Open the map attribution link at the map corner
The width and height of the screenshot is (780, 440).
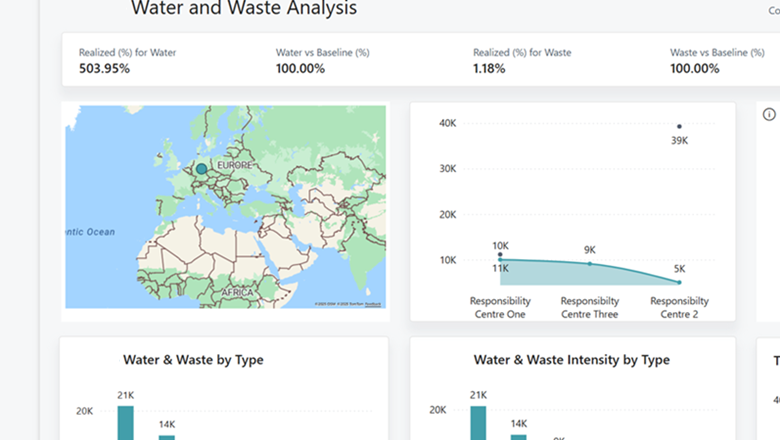(373, 304)
